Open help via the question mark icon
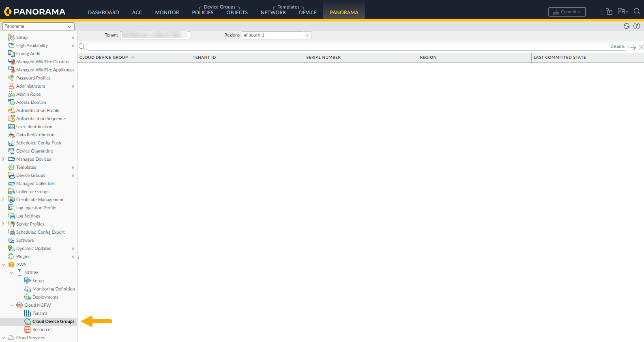The image size is (644, 342). pyautogui.click(x=637, y=26)
